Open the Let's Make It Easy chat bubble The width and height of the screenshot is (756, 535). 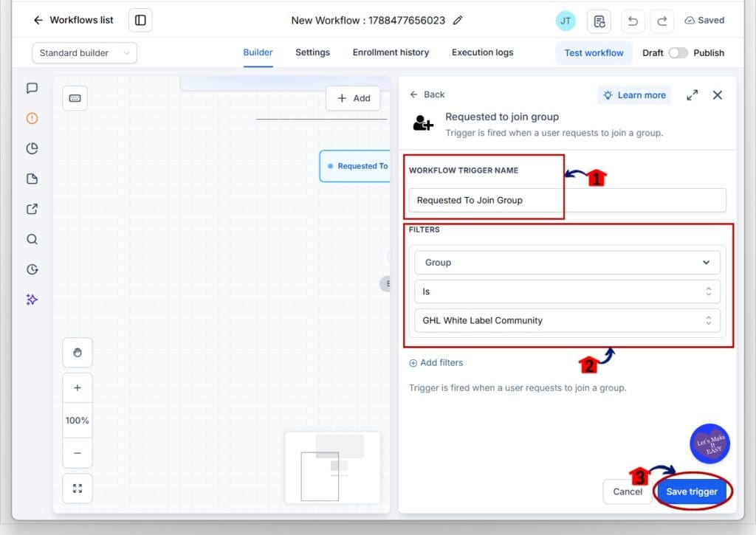coord(709,444)
